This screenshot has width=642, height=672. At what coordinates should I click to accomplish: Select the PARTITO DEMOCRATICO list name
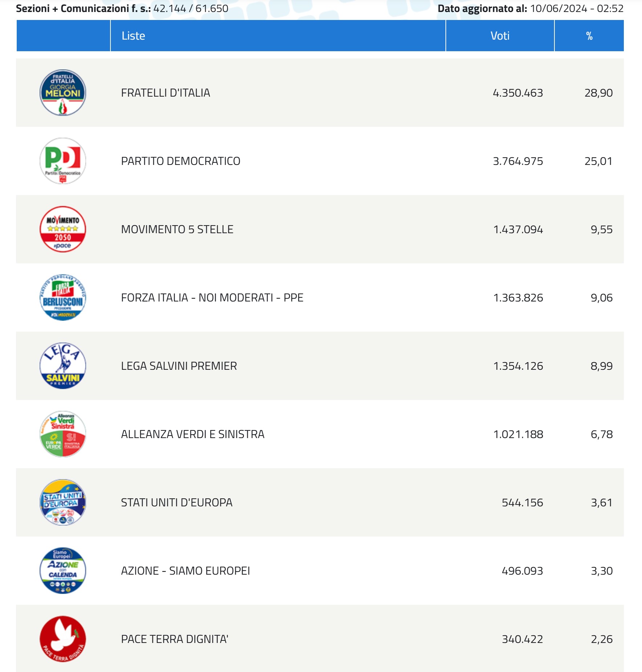tap(181, 161)
